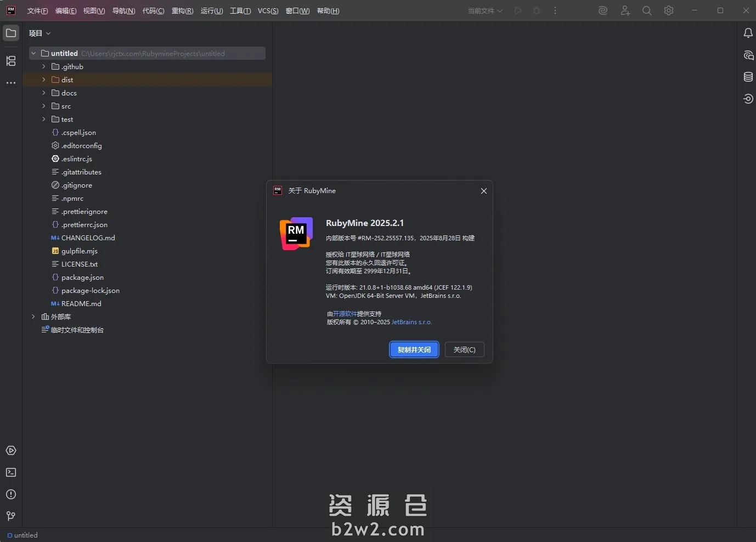Open the Services tool window icon
The image size is (756, 542).
pos(11,450)
